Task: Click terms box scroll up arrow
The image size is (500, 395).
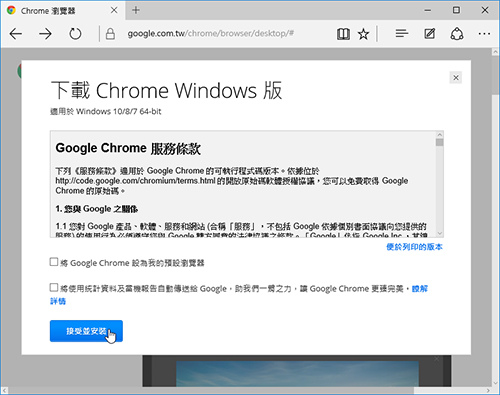Action: click(440, 135)
